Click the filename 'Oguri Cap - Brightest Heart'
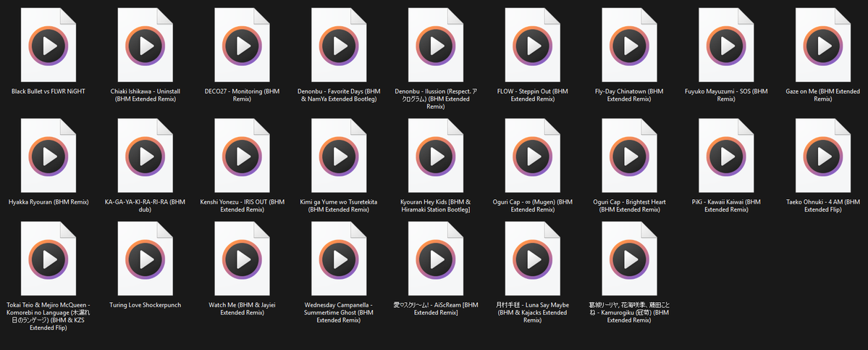 [629, 206]
